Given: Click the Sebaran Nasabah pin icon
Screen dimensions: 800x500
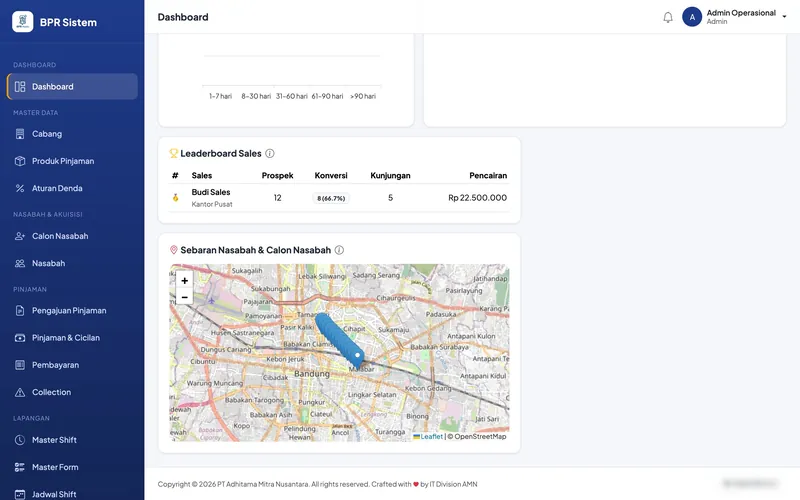Looking at the screenshot, I should (x=173, y=250).
